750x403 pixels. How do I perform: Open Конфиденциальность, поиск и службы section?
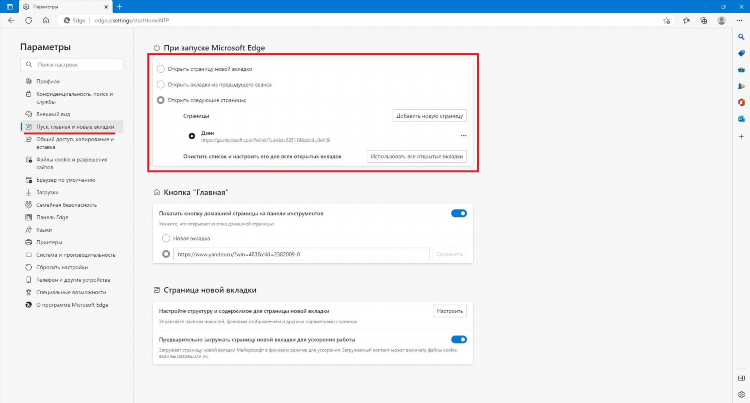tap(72, 98)
